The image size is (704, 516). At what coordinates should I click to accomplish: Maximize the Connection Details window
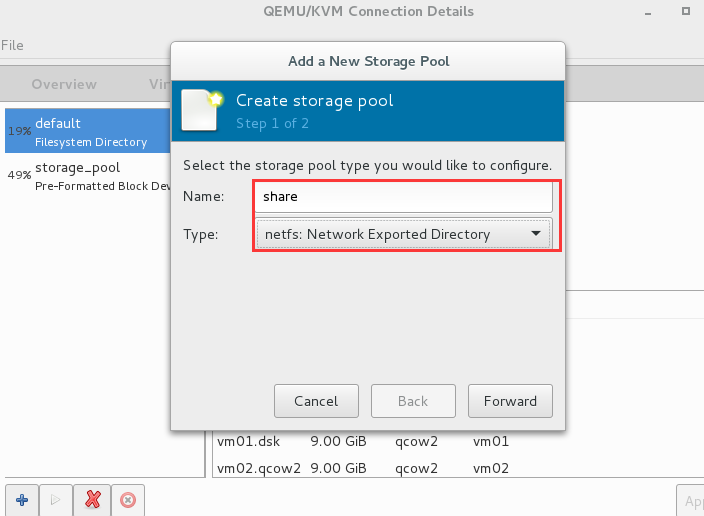point(686,11)
